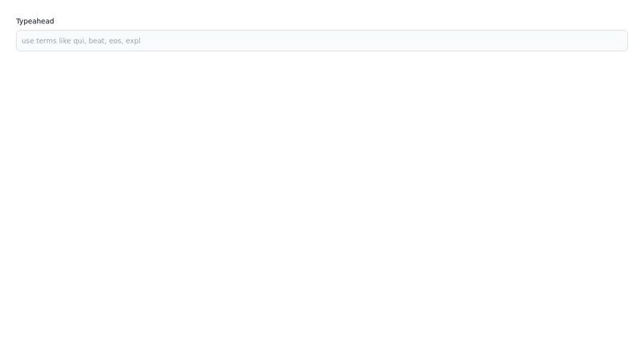Click the middle of the typeahead input
Screen dimensions: 644x362
click(x=322, y=40)
